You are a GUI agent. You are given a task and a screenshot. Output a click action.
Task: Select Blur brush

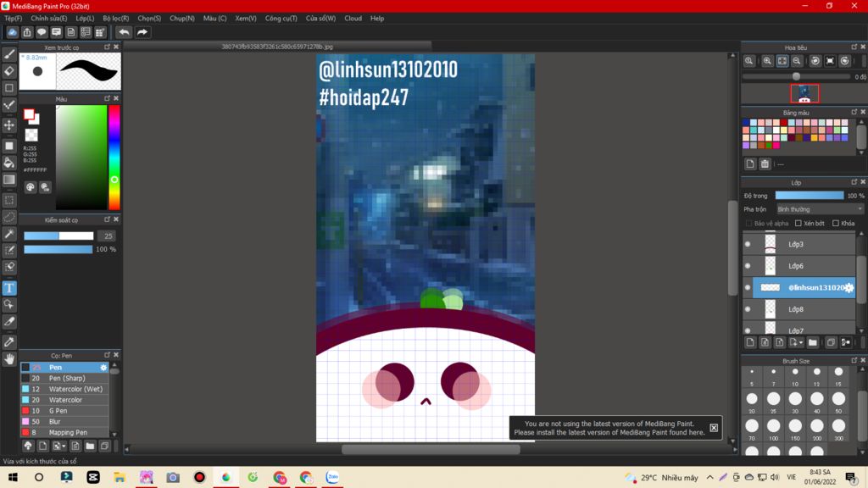[x=64, y=422]
